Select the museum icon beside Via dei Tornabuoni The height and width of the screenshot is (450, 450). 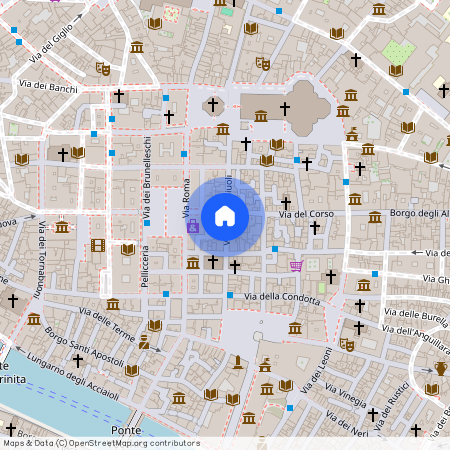[62, 227]
